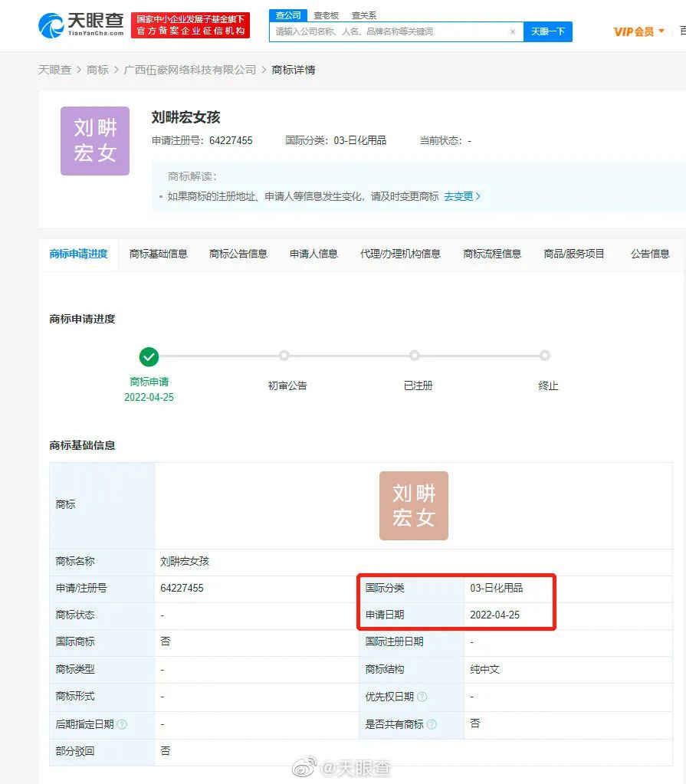
Task: Click the TianYanCha logo
Action: pos(80,25)
